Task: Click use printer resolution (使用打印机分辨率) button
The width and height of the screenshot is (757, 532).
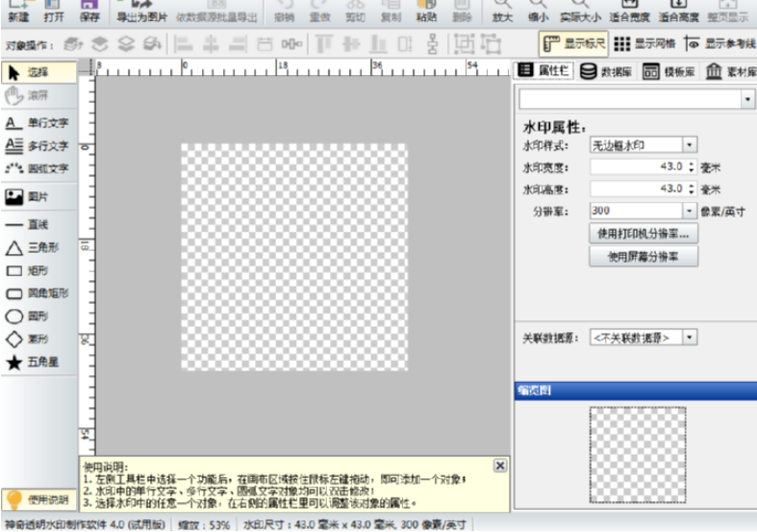Action: (643, 234)
